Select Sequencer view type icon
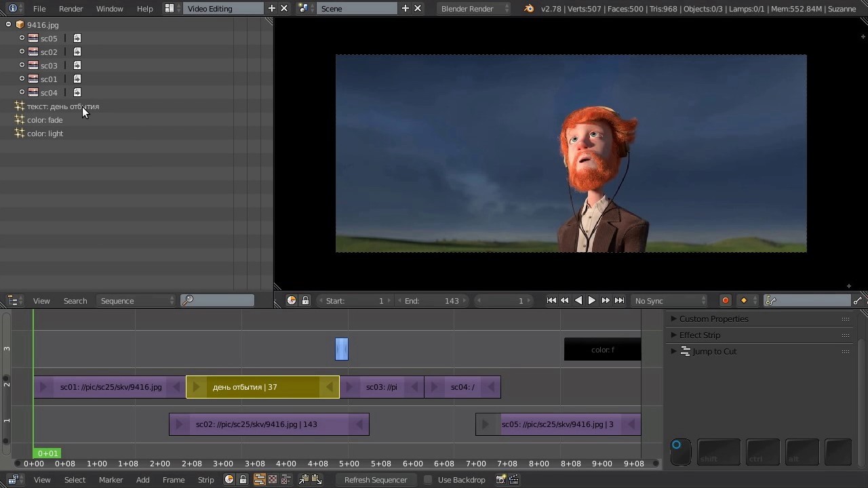Screen dimensions: 868x488 [x=259, y=480]
